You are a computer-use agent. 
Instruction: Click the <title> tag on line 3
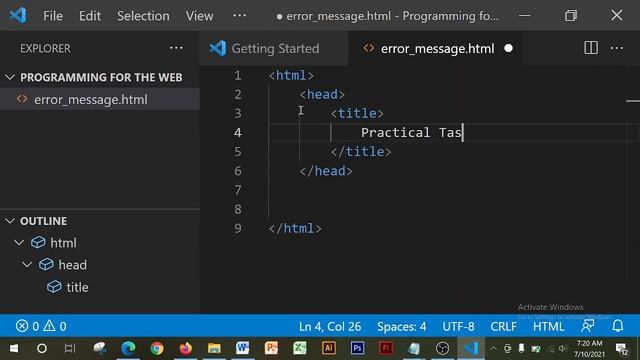pyautogui.click(x=357, y=113)
